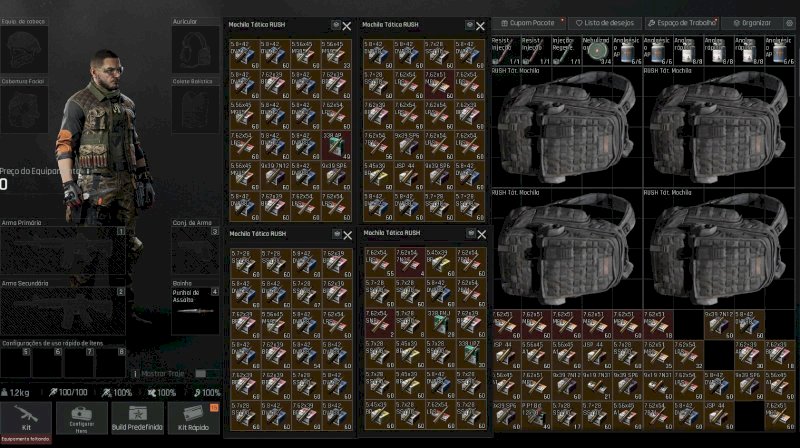Select the Arma Primária weapon slot
This screenshot has height=448, width=800.
[63, 251]
